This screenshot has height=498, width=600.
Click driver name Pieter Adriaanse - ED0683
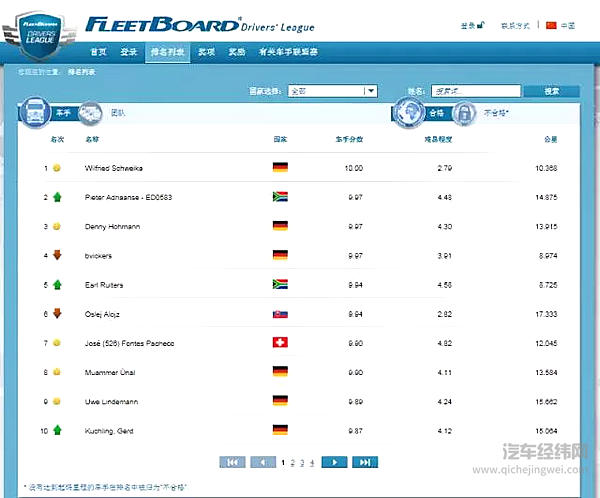click(x=128, y=197)
